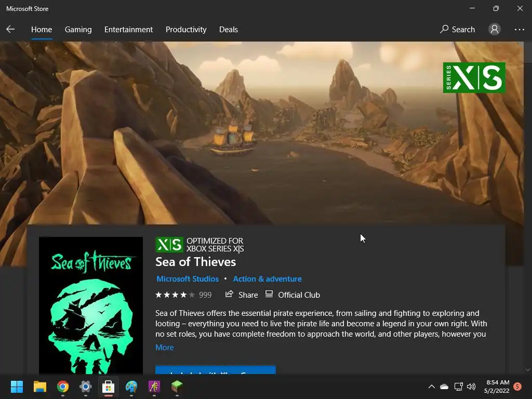Expand description with the More link
Screen dimensions: 532x399
click(x=165, y=348)
